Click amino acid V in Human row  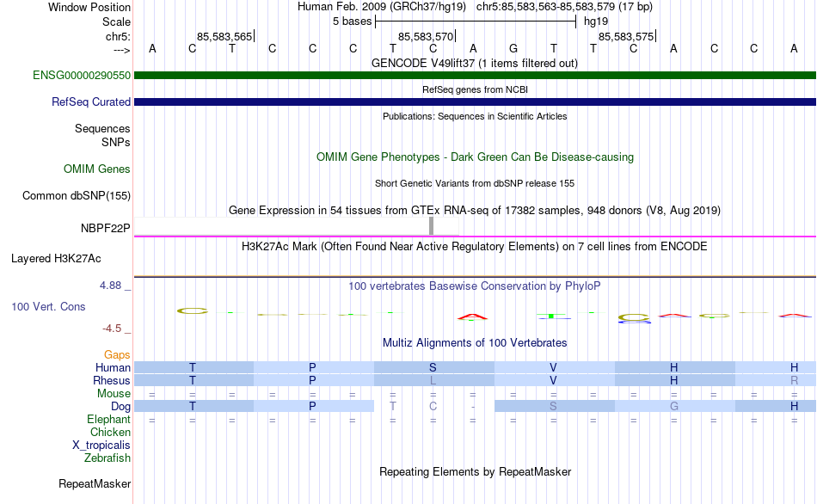tap(553, 367)
